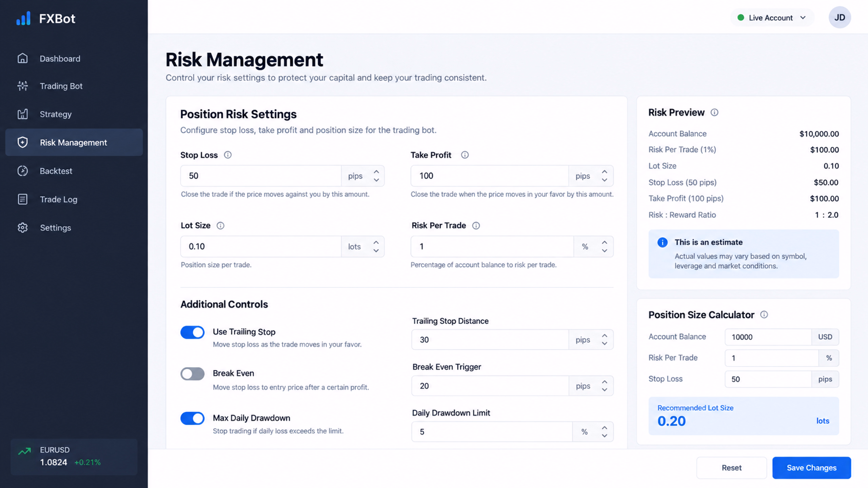
Task: Click the Position Size Calculator info icon
Action: [764, 315]
